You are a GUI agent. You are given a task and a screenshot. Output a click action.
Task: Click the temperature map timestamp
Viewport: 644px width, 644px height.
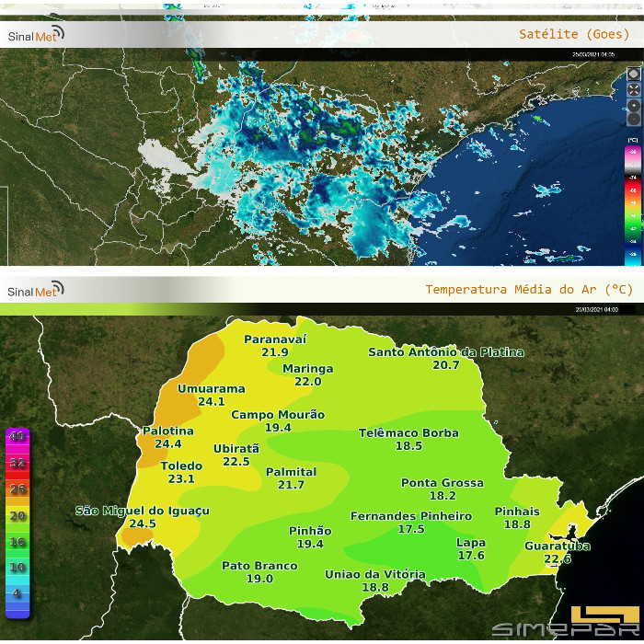coord(596,310)
